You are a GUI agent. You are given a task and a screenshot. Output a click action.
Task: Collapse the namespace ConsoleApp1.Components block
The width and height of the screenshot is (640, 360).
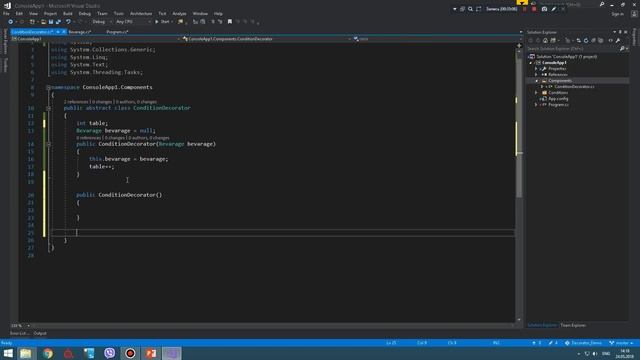pyautogui.click(x=48, y=87)
